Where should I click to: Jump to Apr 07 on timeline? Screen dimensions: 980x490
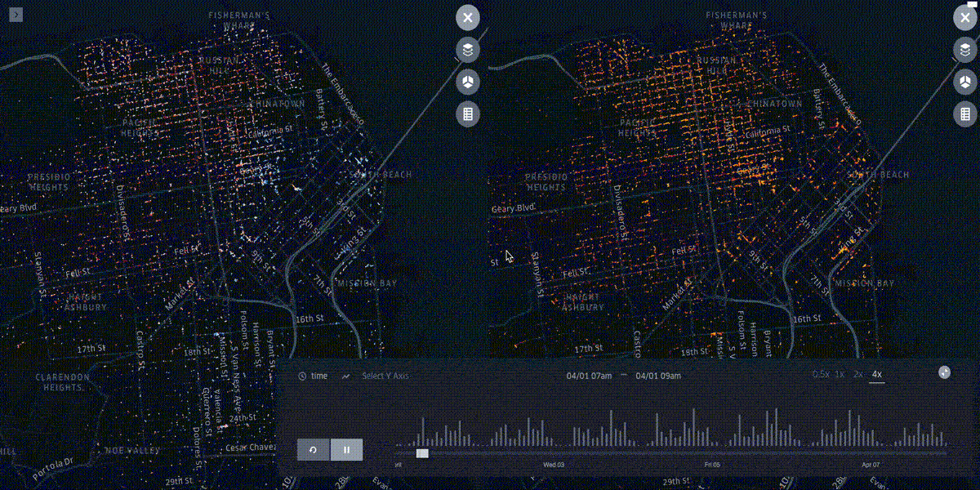coord(871,465)
